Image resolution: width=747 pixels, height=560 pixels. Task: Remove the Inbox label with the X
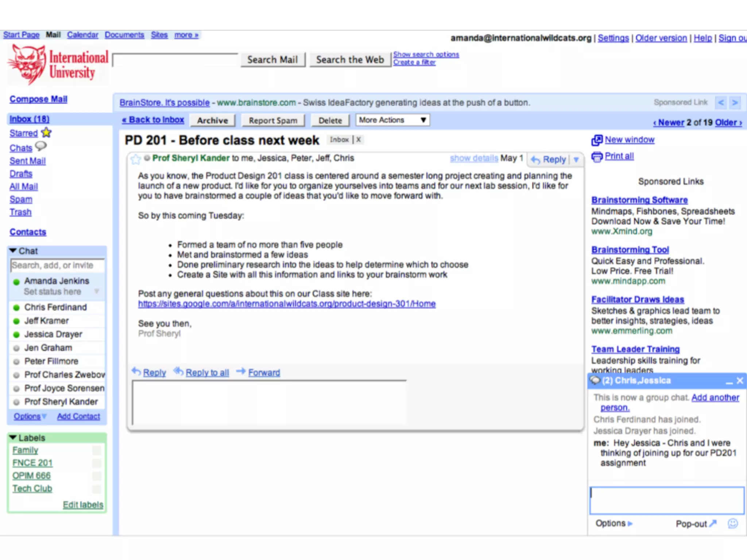point(359,140)
